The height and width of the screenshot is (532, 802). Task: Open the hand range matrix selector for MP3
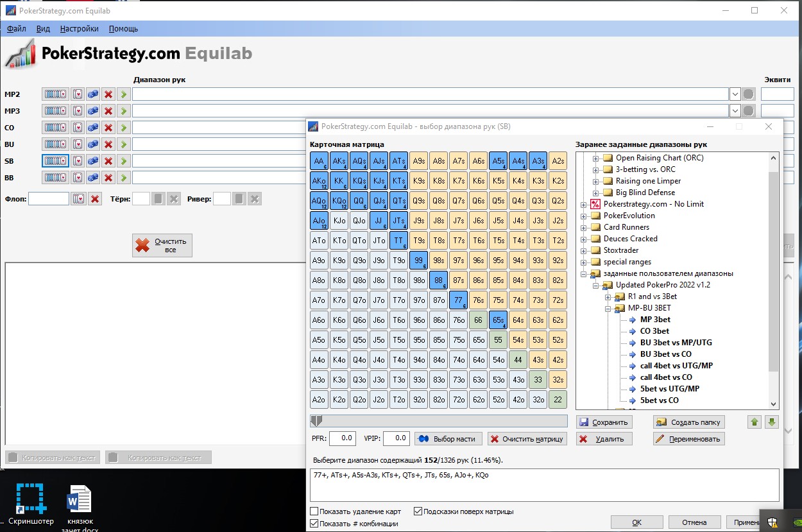(56, 111)
